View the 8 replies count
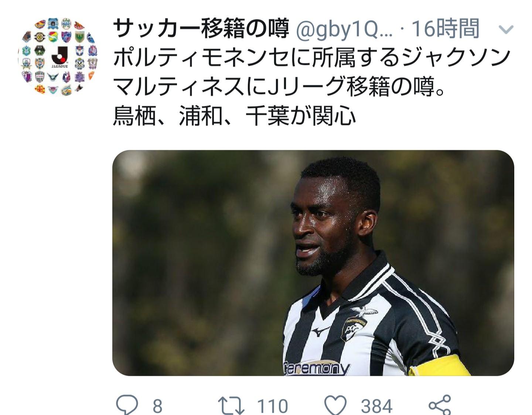Screen dimensions: 532x415 point(158,406)
